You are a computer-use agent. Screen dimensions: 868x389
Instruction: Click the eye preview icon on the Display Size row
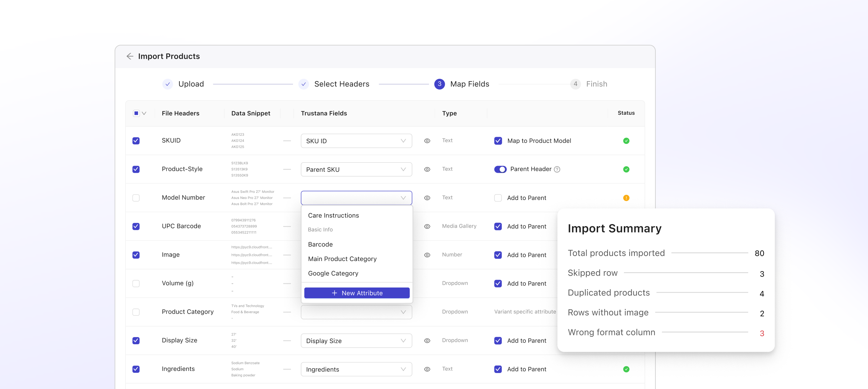[x=427, y=340]
